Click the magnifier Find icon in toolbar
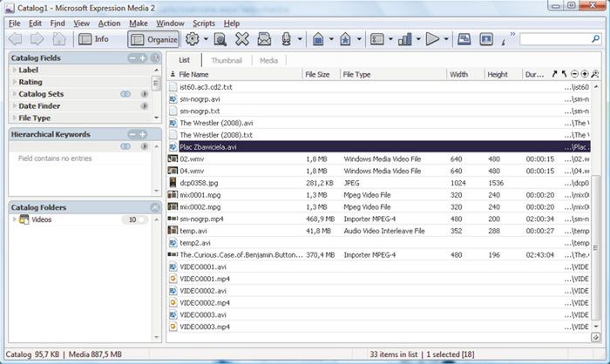 [x=220, y=39]
